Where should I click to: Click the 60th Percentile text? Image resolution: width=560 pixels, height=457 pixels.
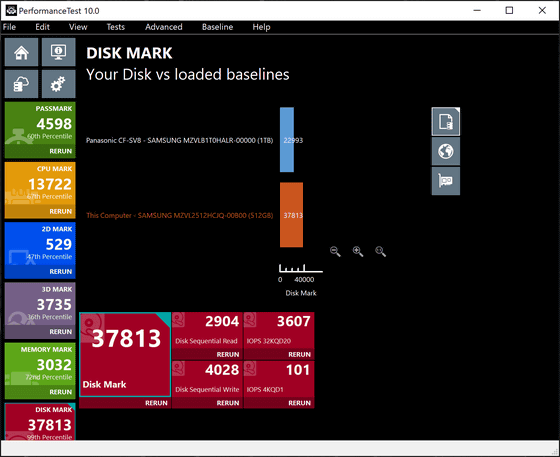tap(50, 136)
